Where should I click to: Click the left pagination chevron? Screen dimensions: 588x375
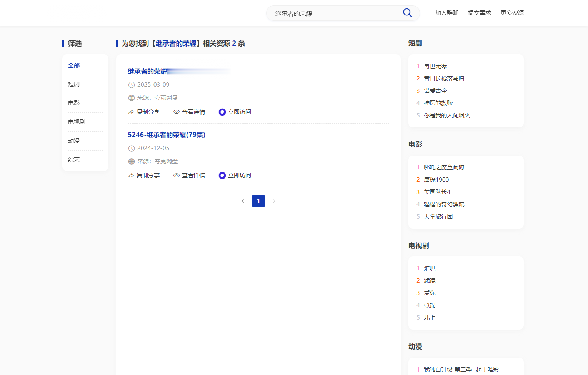tap(243, 201)
